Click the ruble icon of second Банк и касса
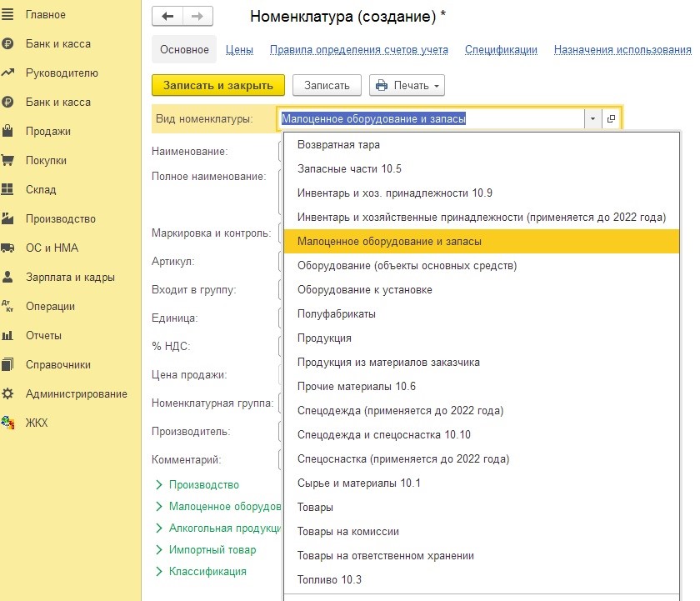Viewport: 700px width, 601px height. [x=7, y=102]
